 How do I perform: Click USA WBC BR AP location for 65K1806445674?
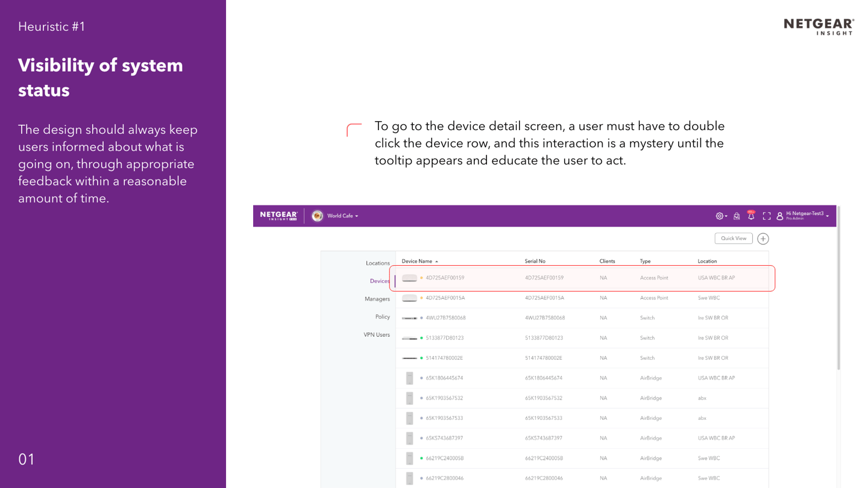click(x=717, y=378)
